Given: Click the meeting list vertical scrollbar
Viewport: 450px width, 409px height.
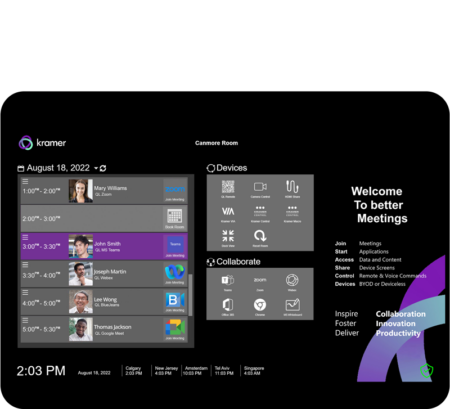Looking at the screenshot, I should pos(191,295).
